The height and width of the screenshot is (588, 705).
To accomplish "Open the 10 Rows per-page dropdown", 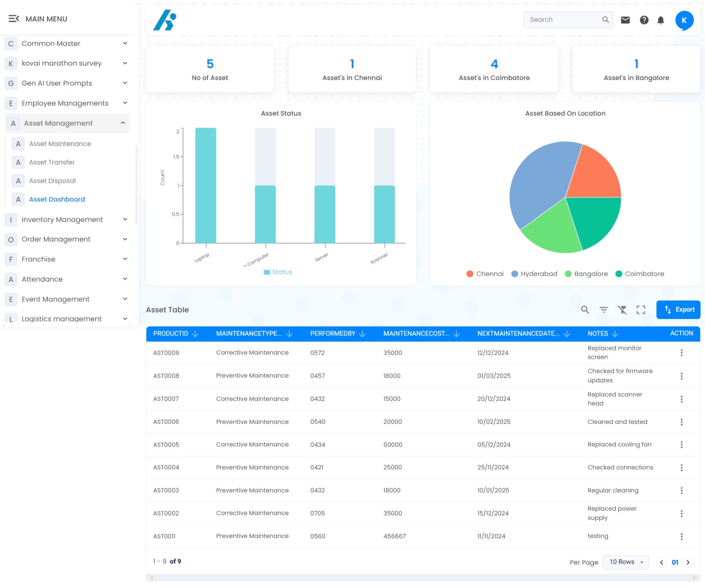I will 625,561.
